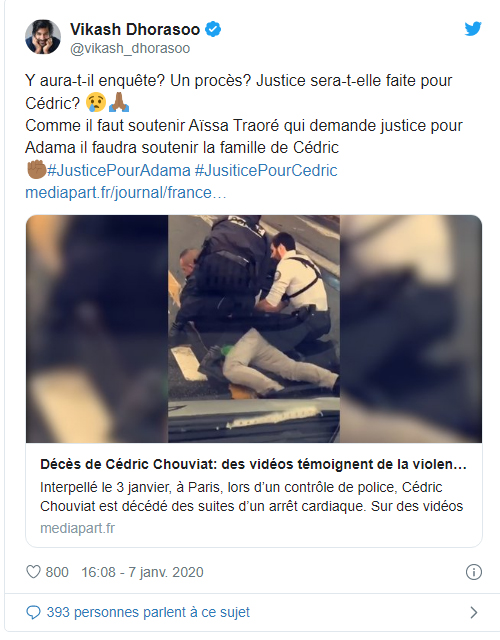
Task: View 393 personnes parlent à ce sujet
Action: click(x=148, y=612)
